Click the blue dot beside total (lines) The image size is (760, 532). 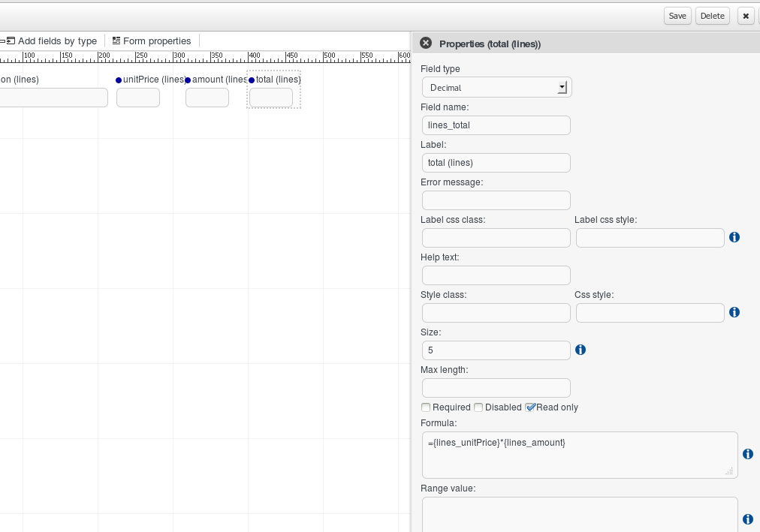pyautogui.click(x=252, y=79)
